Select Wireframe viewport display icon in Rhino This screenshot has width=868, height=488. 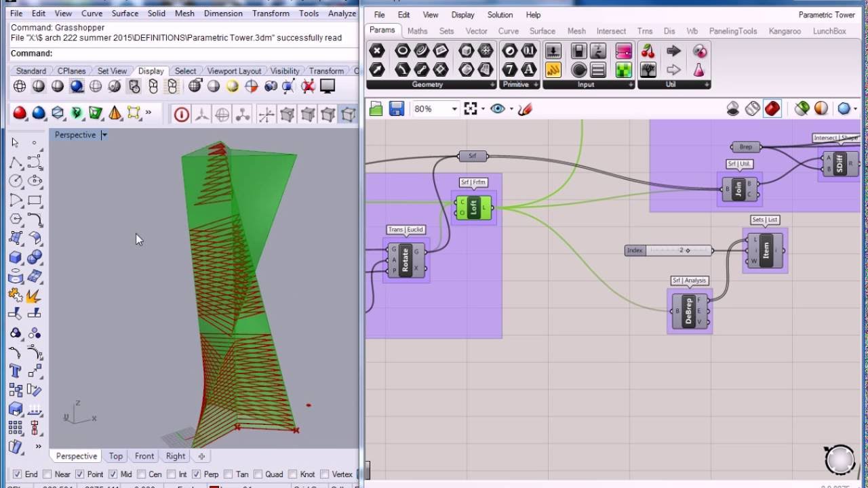20,86
